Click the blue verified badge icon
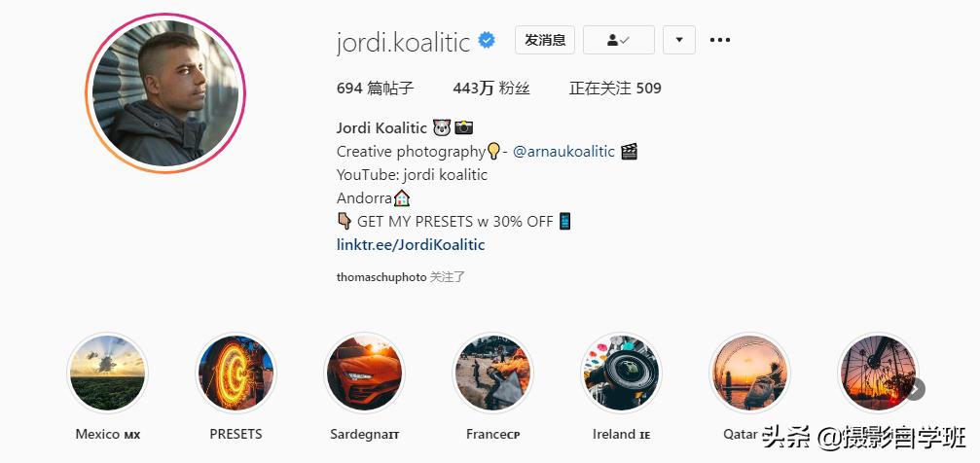980x463 pixels. [x=487, y=41]
